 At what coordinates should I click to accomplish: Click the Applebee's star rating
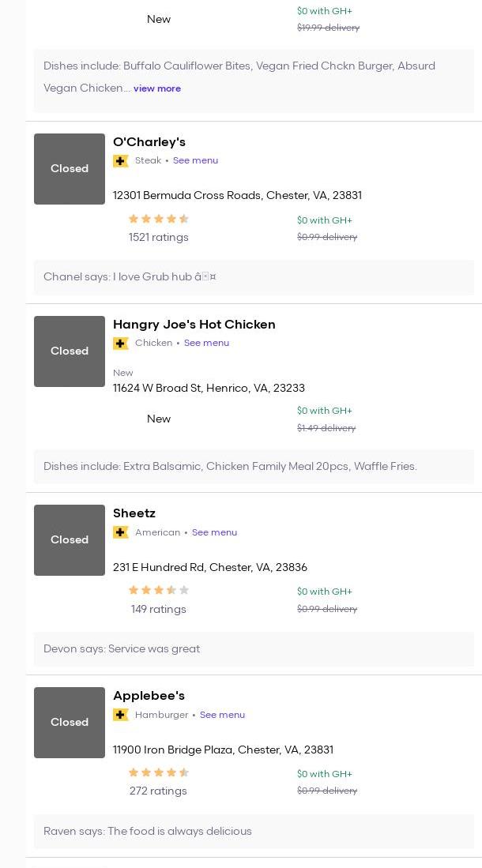159,772
